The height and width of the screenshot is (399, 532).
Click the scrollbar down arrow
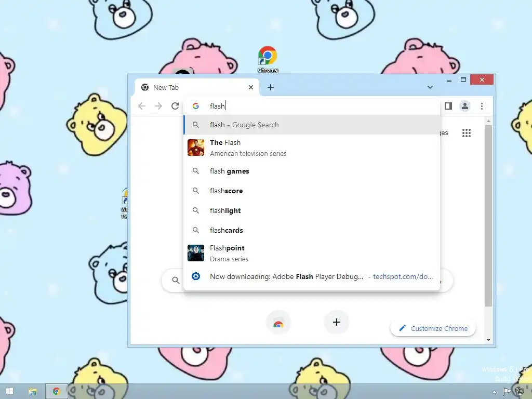(488, 340)
